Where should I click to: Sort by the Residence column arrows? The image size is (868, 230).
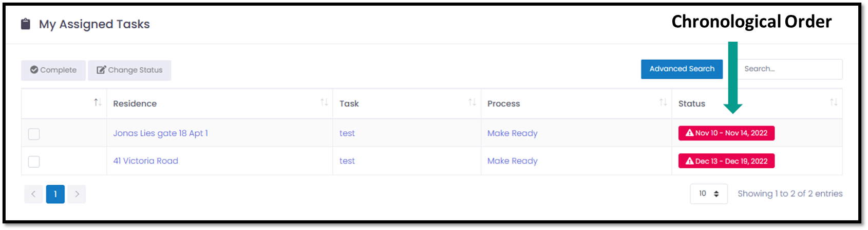[324, 102]
